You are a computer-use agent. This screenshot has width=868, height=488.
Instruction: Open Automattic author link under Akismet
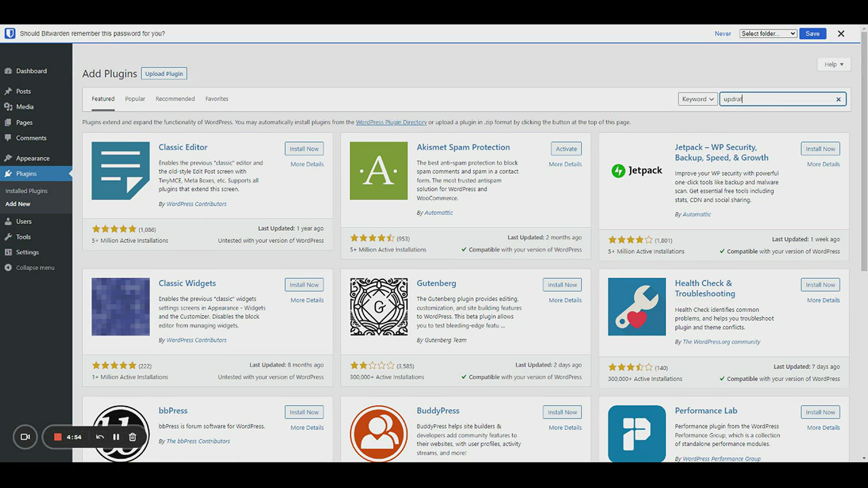[x=438, y=213]
